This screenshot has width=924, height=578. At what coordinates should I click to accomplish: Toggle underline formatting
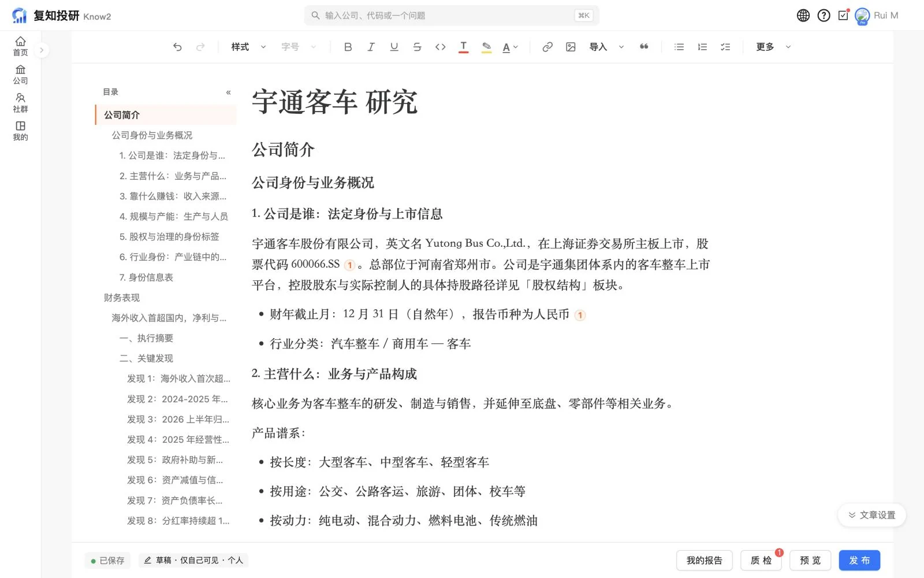point(394,47)
